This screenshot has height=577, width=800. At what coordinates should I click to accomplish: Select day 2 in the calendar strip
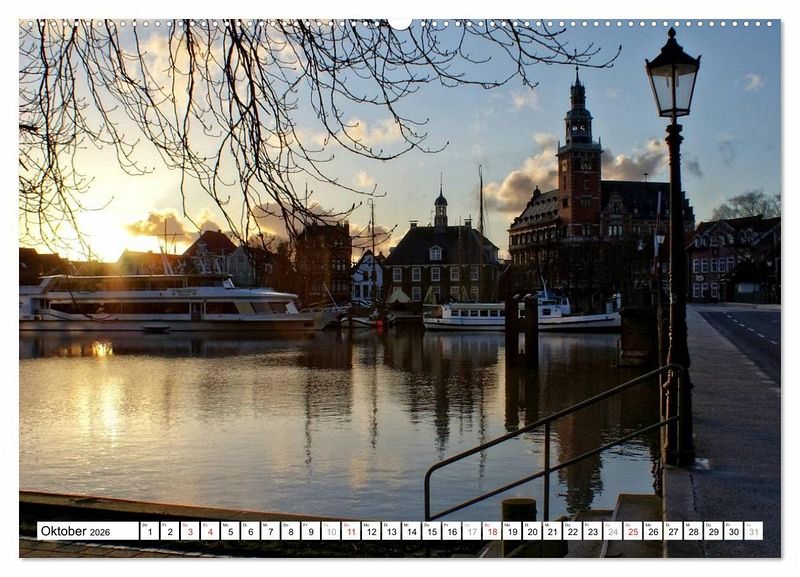coord(170,531)
